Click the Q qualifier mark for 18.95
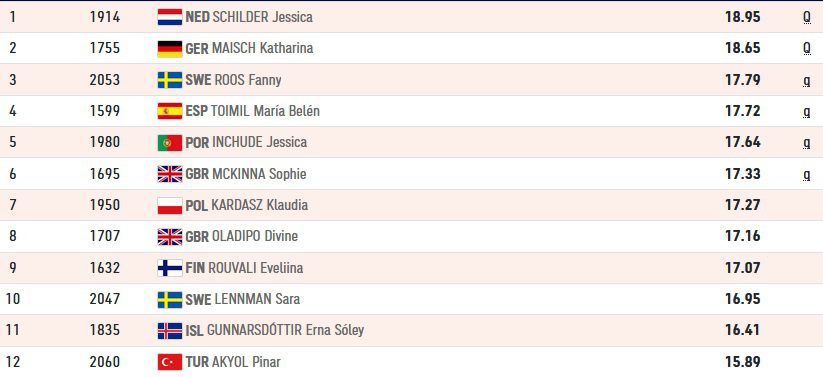Image resolution: width=823 pixels, height=377 pixels. pos(807,17)
